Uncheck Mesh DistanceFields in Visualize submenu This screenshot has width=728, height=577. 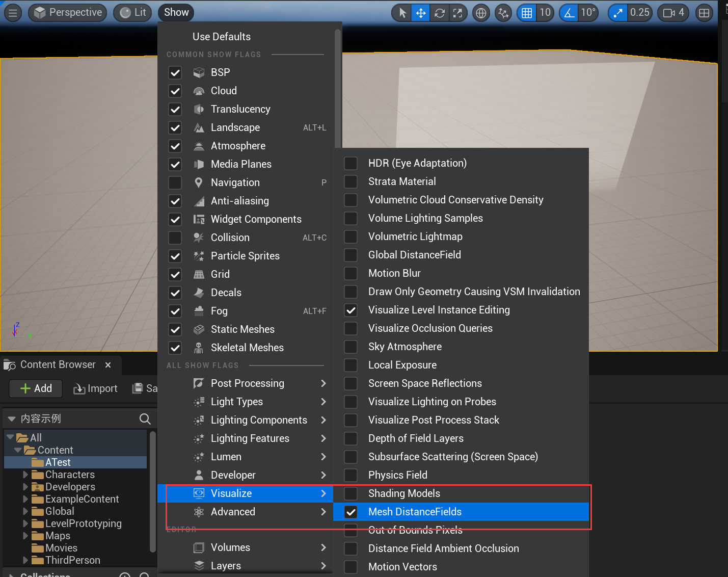tap(351, 512)
